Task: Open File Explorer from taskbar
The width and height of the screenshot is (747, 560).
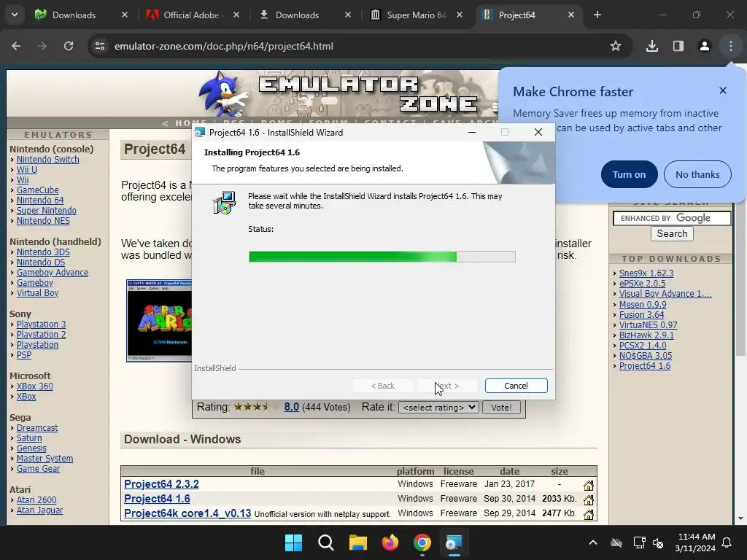Action: click(x=357, y=542)
